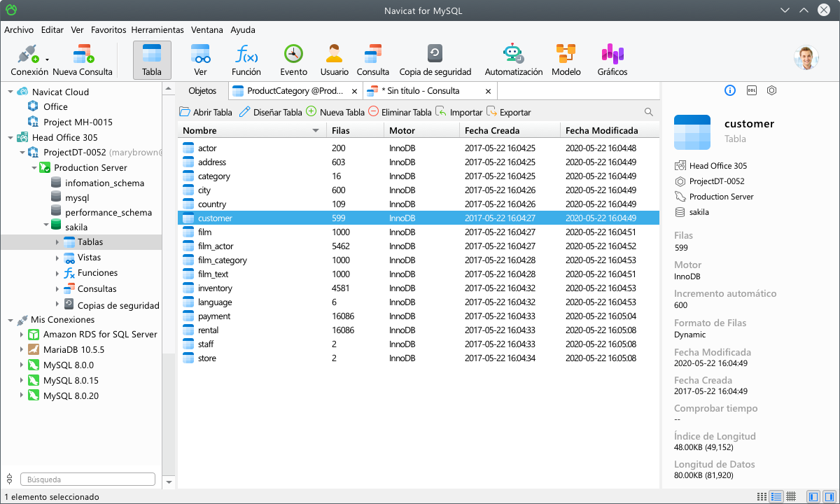Image resolution: width=840 pixels, height=504 pixels.
Task: Open the Editar menu
Action: pos(52,30)
